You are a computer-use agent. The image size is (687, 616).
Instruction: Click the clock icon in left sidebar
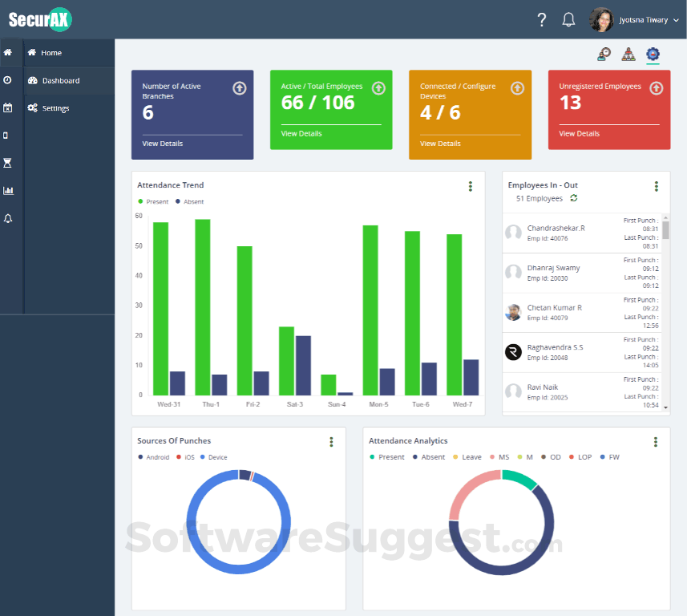[x=7, y=80]
